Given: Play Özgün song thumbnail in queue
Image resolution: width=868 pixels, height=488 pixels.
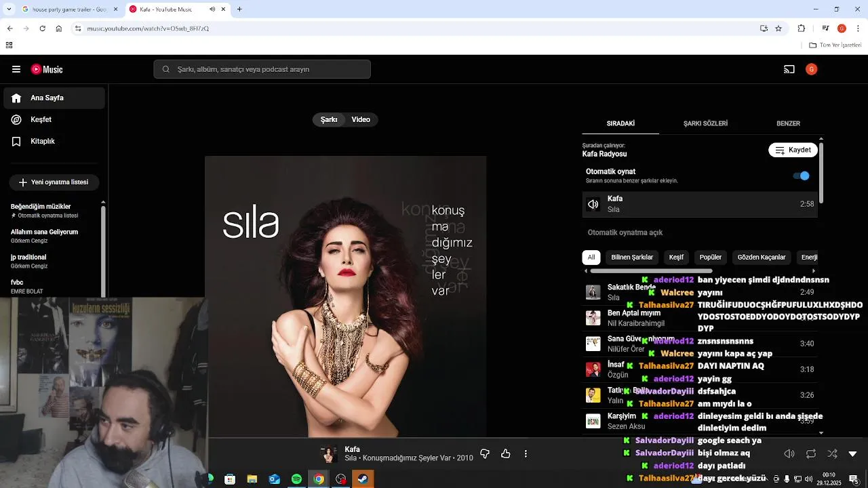Looking at the screenshot, I should click(x=593, y=369).
